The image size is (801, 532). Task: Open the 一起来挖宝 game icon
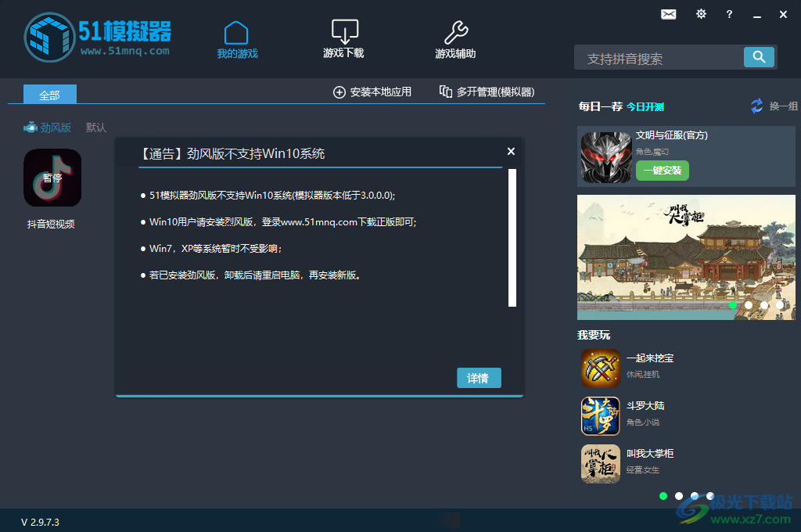pyautogui.click(x=600, y=368)
